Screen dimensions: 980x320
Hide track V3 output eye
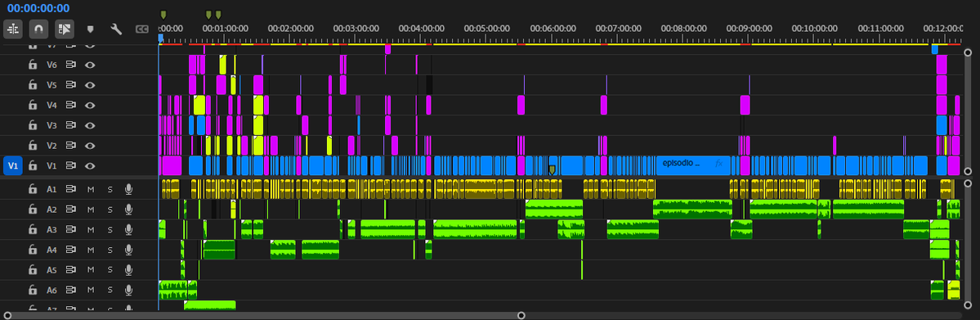coord(90,125)
